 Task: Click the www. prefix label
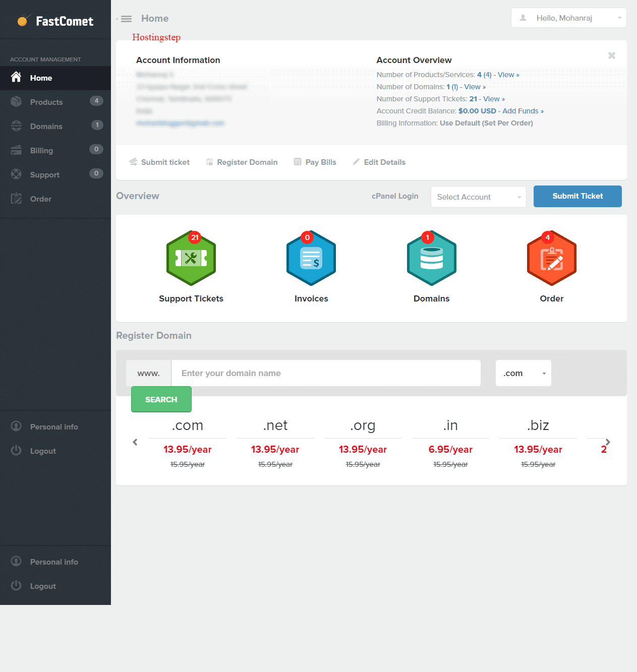(x=148, y=373)
